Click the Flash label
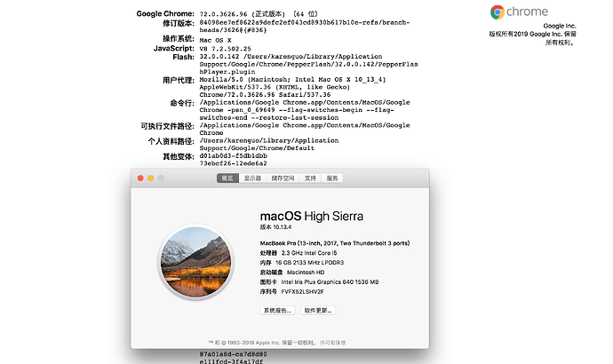 [183, 57]
